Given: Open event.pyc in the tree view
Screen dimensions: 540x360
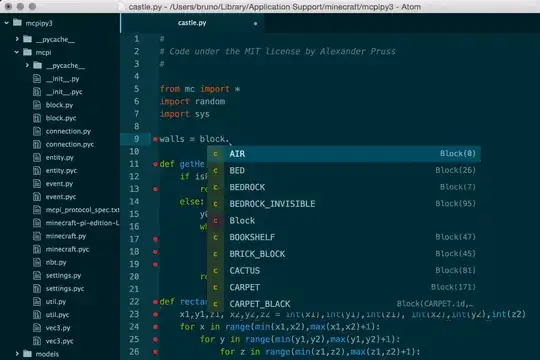Looking at the screenshot, I should [x=61, y=197].
